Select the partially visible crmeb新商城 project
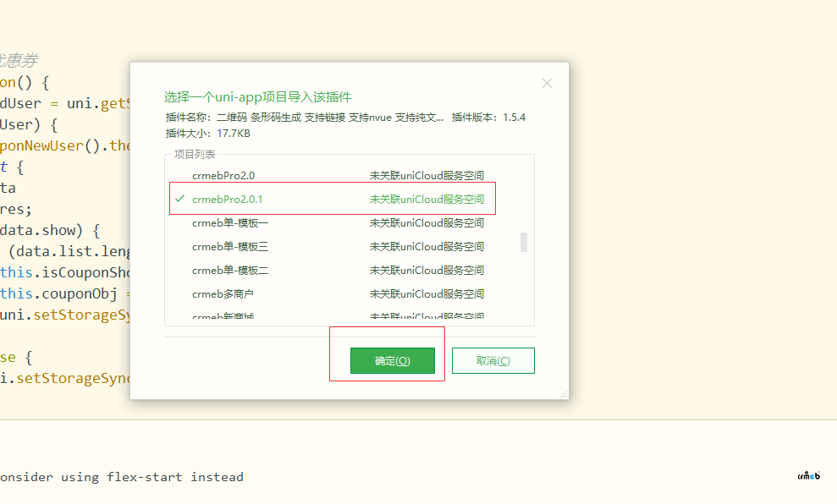The height and width of the screenshot is (504, 837). tap(223, 317)
